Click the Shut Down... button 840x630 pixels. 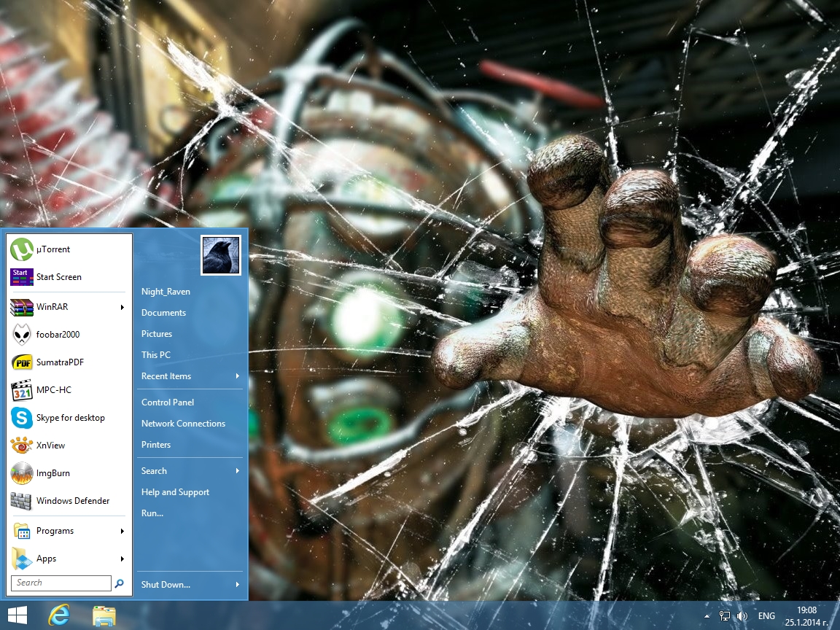166,585
